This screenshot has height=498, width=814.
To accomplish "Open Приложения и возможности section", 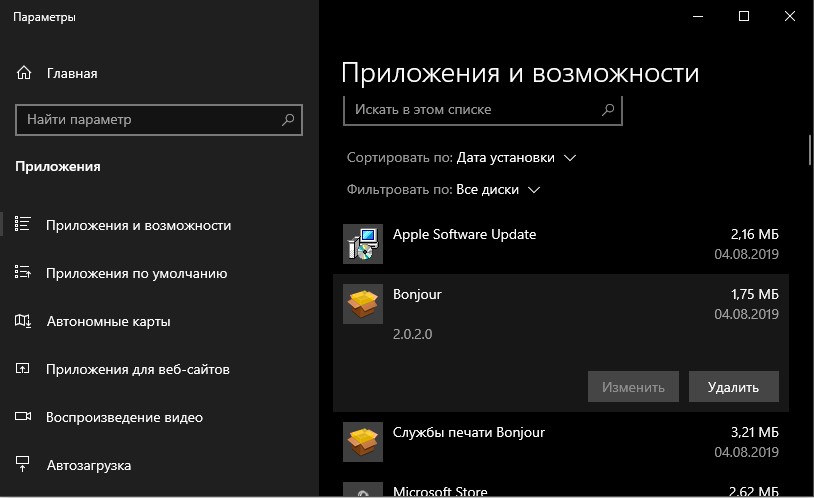I will (x=139, y=225).
